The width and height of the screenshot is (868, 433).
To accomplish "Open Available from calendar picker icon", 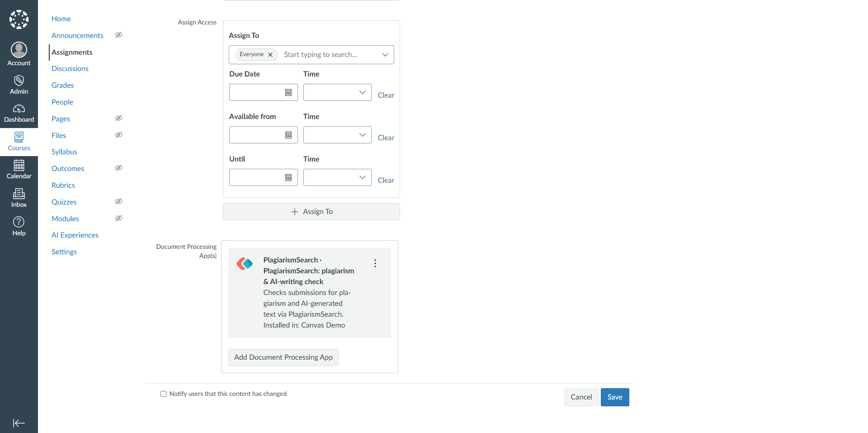I will 288,135.
